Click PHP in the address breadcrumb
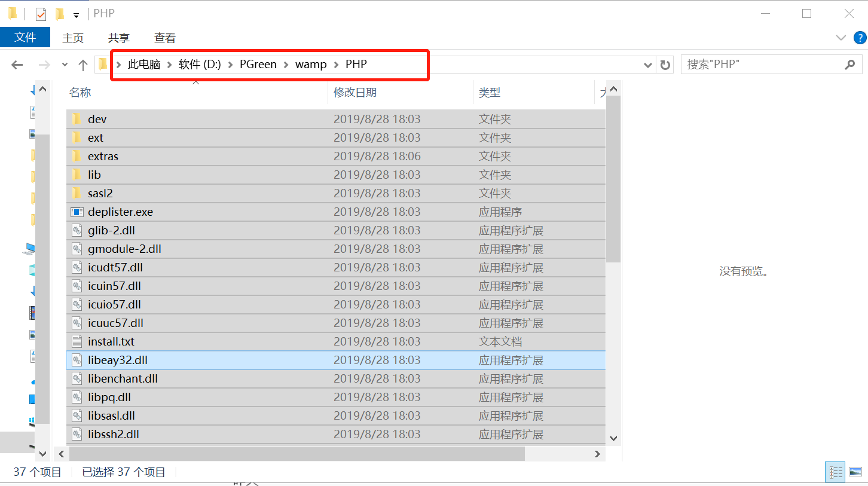This screenshot has width=868, height=486. coord(356,65)
